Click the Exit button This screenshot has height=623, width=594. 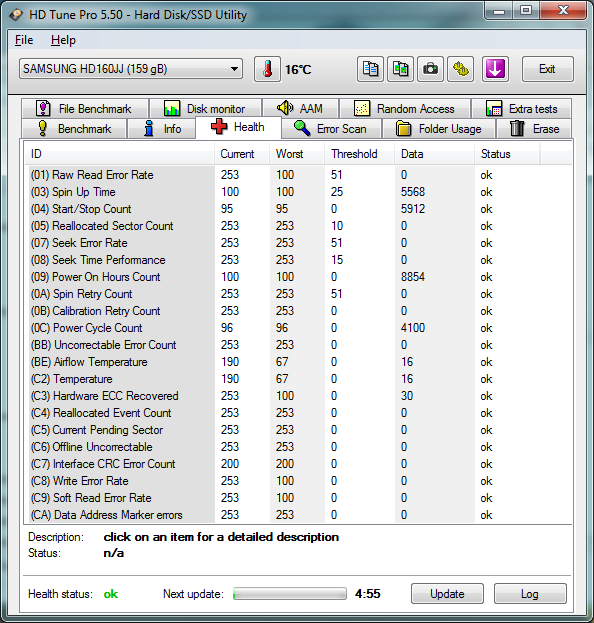tap(548, 69)
